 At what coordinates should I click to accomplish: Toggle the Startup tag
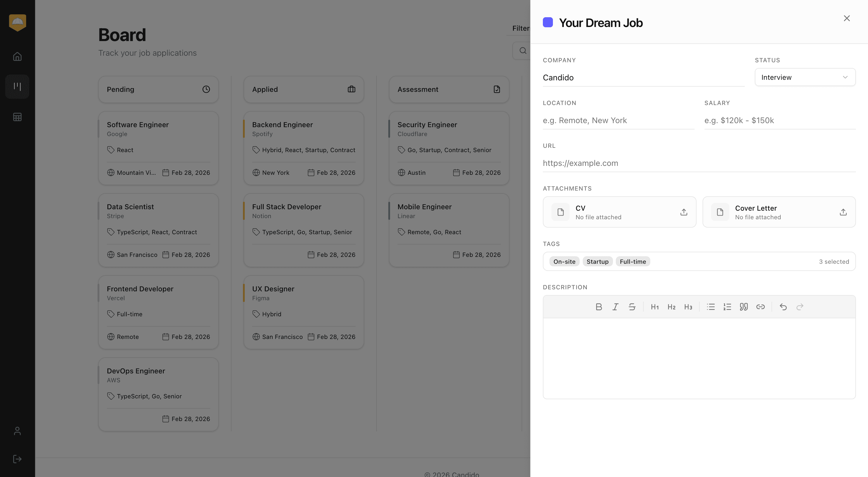597,261
